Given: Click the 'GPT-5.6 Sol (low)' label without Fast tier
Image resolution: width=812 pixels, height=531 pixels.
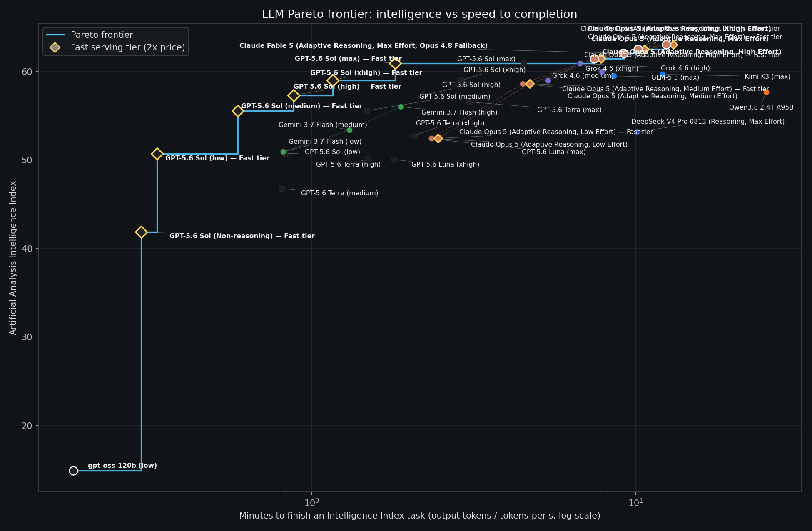Looking at the screenshot, I should click(x=332, y=152).
